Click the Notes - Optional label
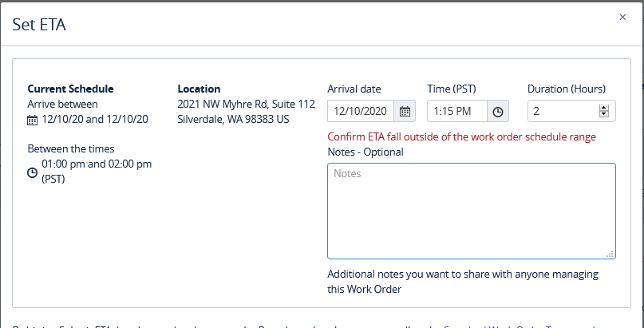Screen dimensions: 644x328 365,152
